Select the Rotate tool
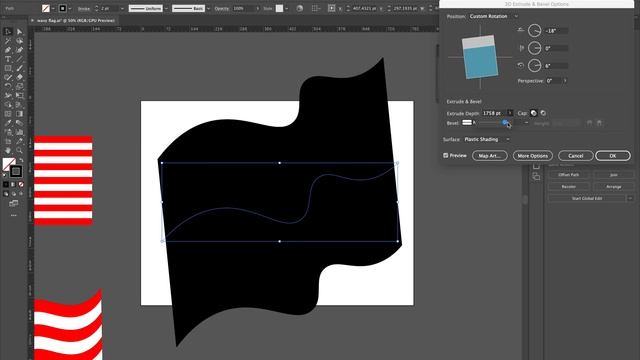The image size is (640, 360). click(x=8, y=86)
